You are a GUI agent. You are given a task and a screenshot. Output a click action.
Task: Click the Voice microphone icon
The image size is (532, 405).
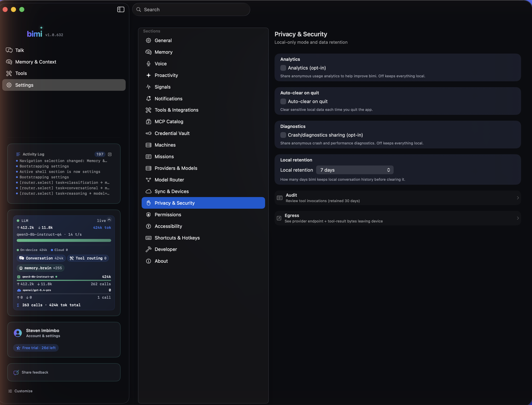pos(148,64)
